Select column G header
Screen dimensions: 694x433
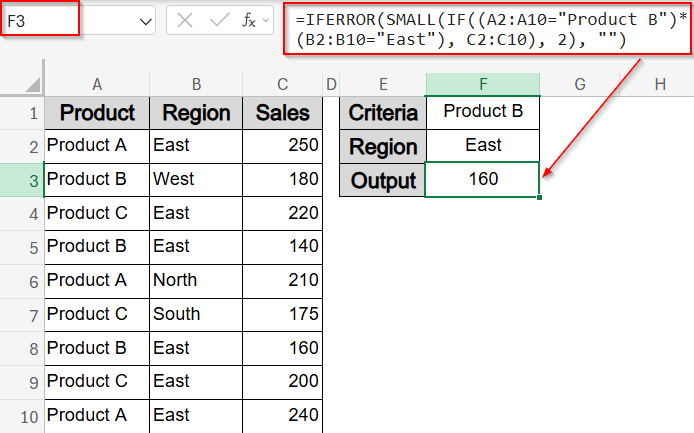pos(580,84)
